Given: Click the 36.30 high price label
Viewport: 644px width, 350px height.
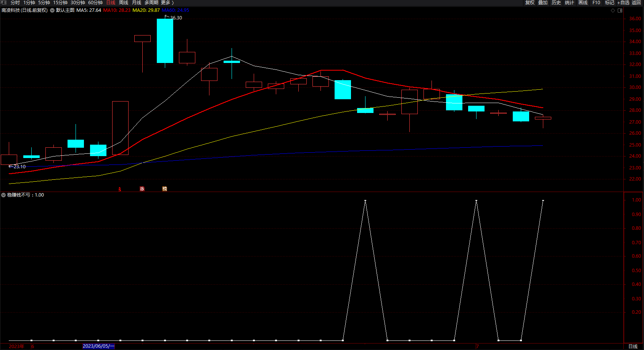Looking at the screenshot, I should (176, 18).
